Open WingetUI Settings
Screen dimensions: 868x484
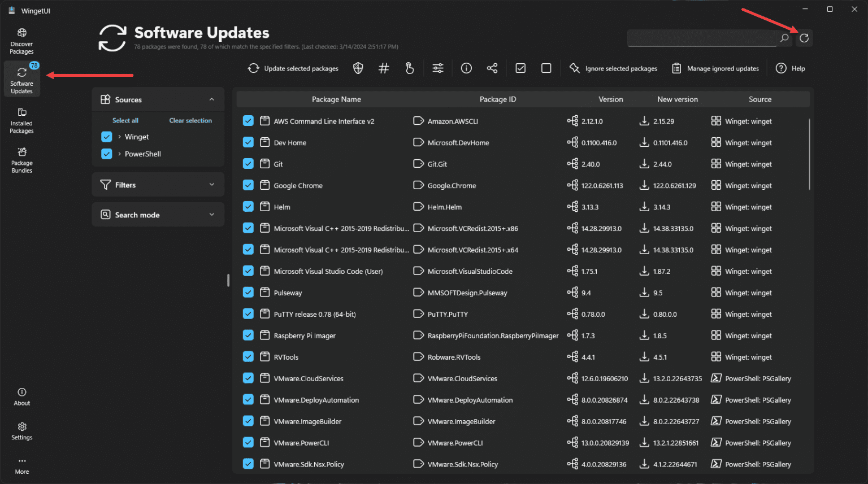pyautogui.click(x=21, y=430)
